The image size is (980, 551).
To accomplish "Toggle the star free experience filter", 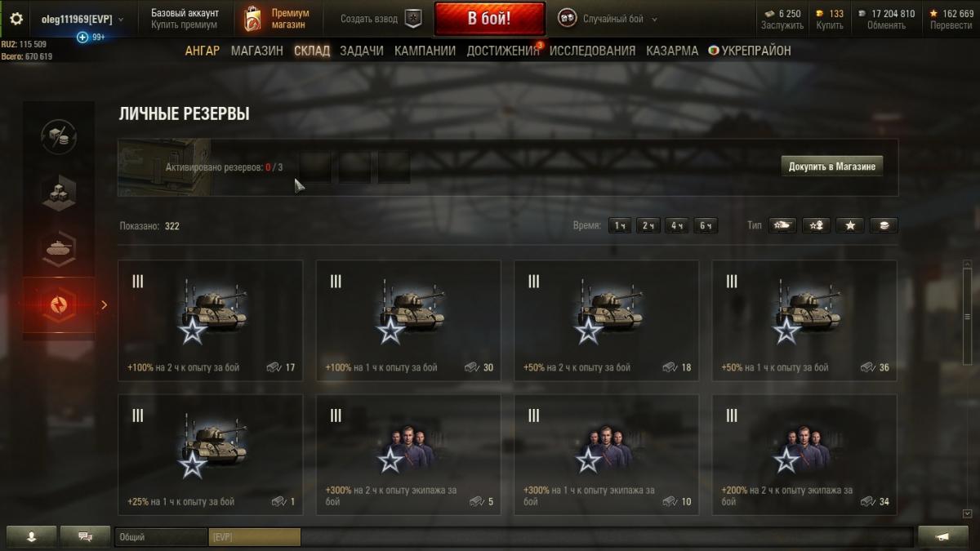I will pos(850,226).
